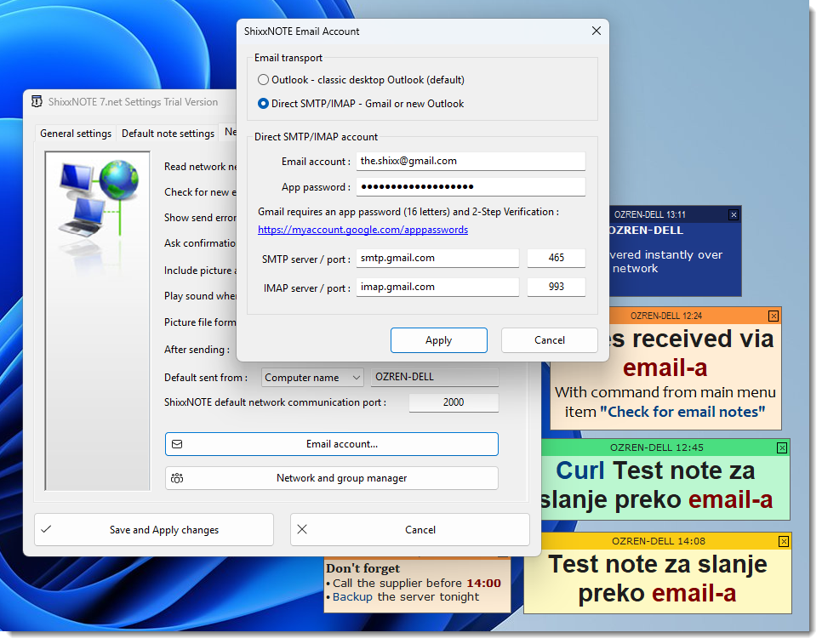Viewport: 822px width, 644px height.
Task: Click the ShixxNOTE app icon in Settings title bar
Action: pyautogui.click(x=37, y=101)
